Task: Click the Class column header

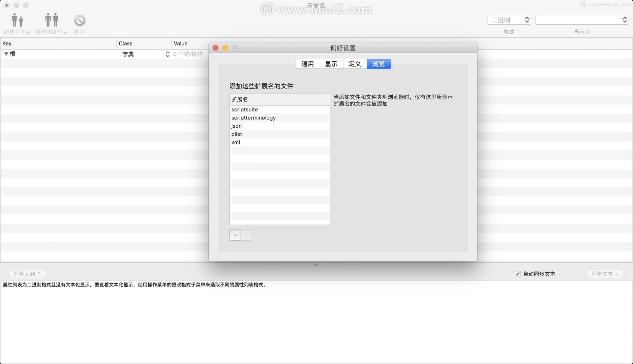Action: [x=144, y=44]
